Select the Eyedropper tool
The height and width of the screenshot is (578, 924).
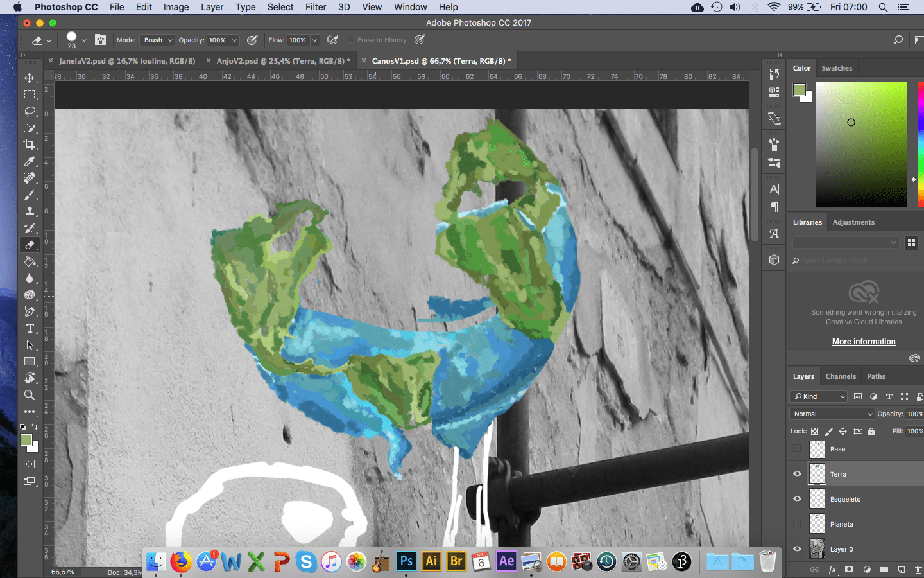(x=30, y=161)
